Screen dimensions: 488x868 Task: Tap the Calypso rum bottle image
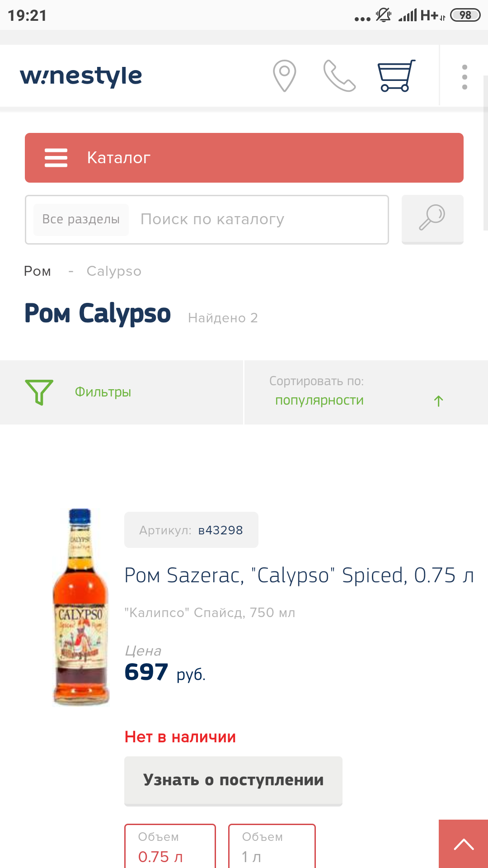pos(81,607)
